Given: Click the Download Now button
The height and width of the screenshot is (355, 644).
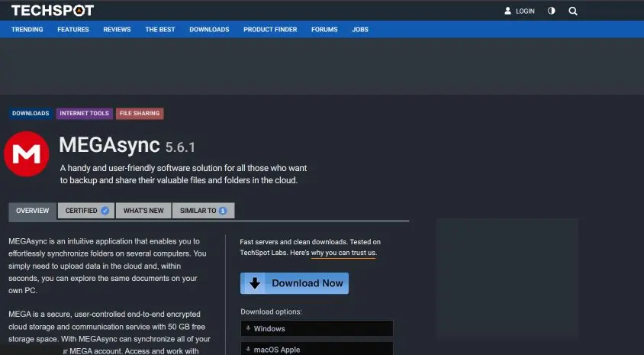Looking at the screenshot, I should (x=295, y=283).
